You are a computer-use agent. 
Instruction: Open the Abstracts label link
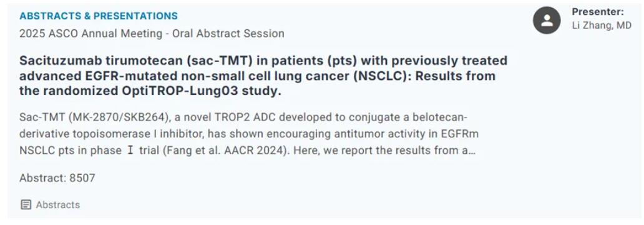(x=58, y=205)
